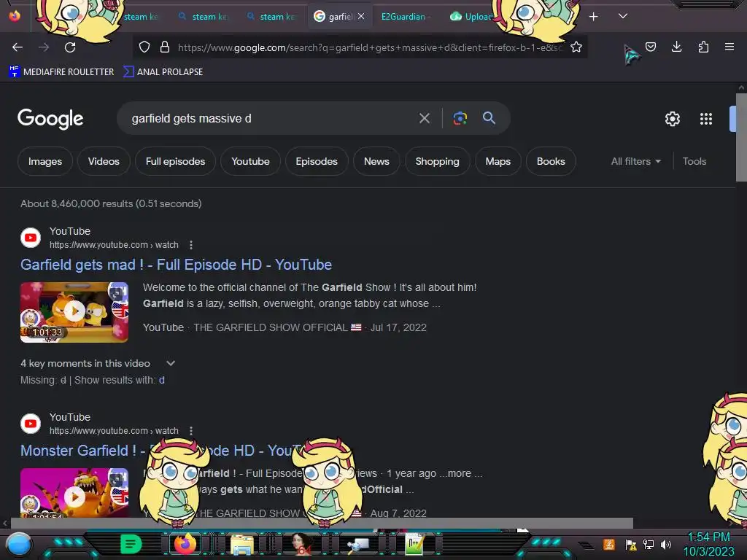
Task: Expand the All filters dropdown
Action: coord(635,161)
